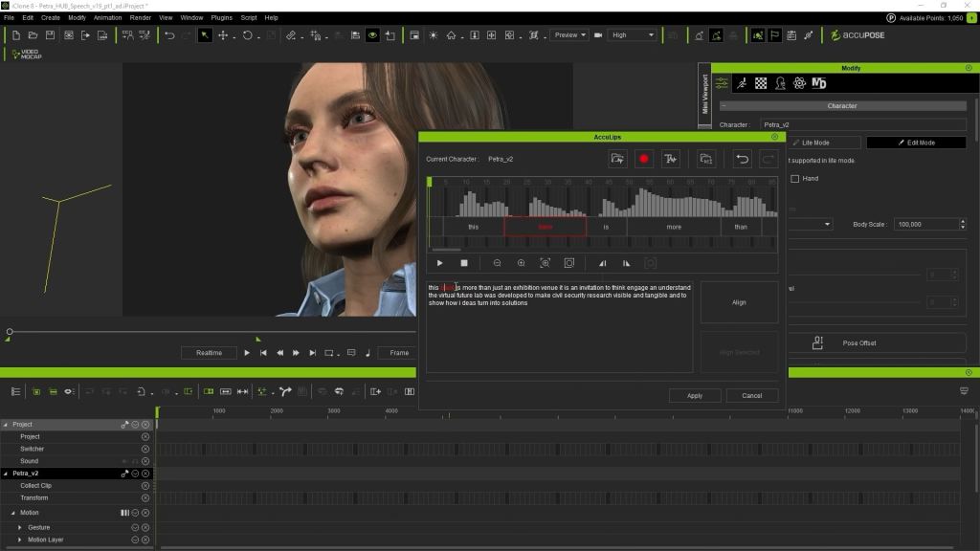Click the Undo arrow in AccuLips
This screenshot has height=551, width=980.
pyautogui.click(x=742, y=160)
